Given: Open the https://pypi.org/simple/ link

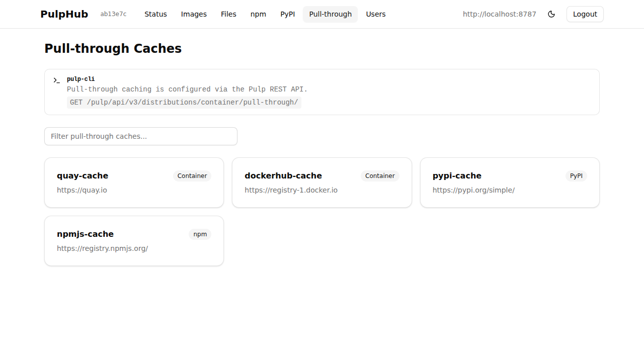Looking at the screenshot, I should point(473,190).
